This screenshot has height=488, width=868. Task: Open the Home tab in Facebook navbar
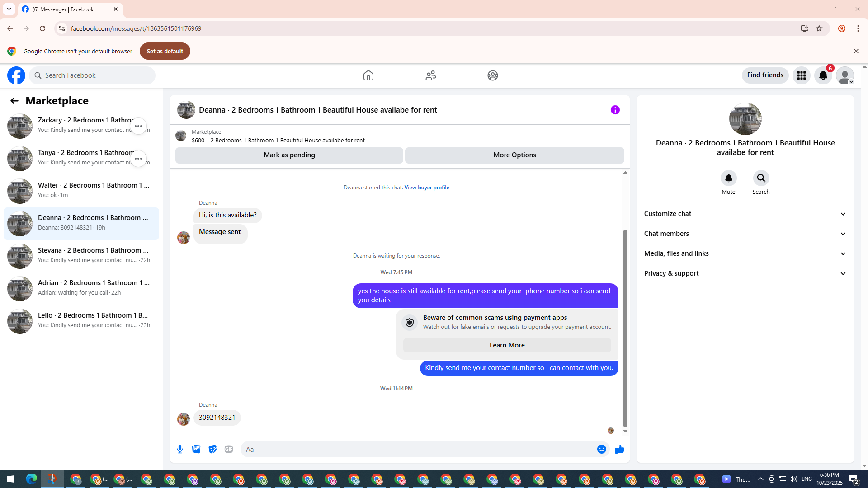[x=368, y=75]
